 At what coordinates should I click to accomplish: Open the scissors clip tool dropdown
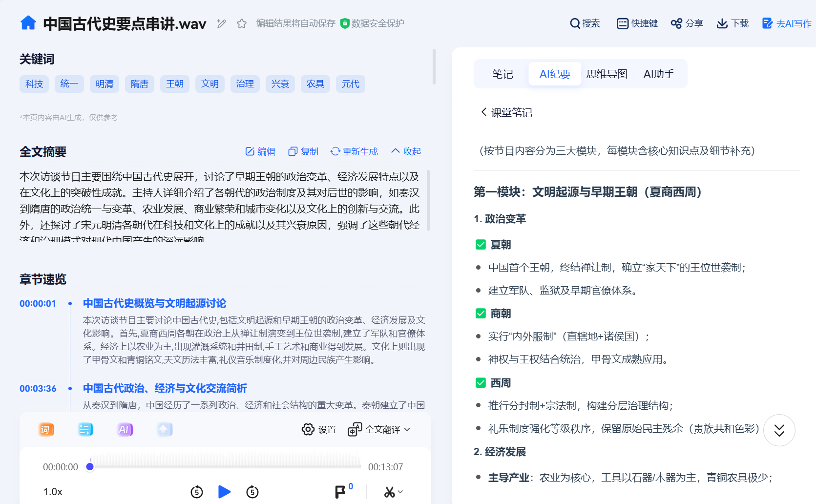pos(393,492)
